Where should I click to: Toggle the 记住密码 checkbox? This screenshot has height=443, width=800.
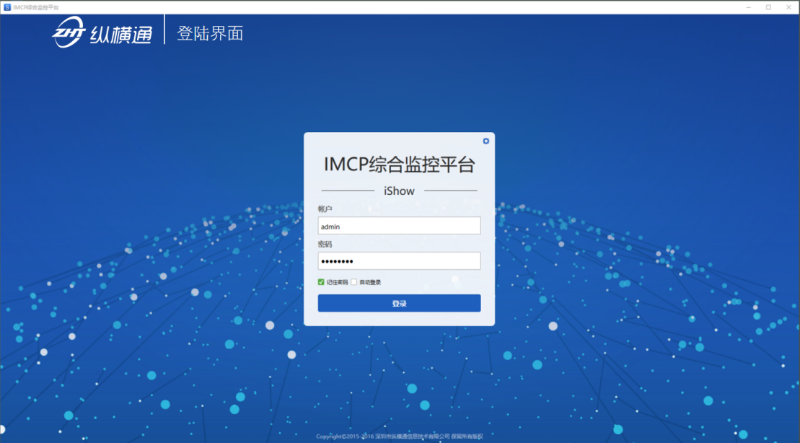tap(322, 282)
